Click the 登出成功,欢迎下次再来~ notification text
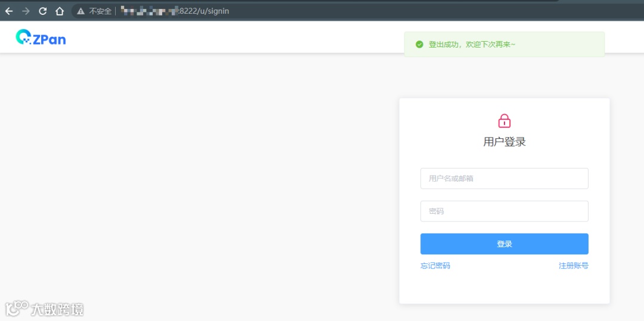The width and height of the screenshot is (644, 321). pos(472,44)
